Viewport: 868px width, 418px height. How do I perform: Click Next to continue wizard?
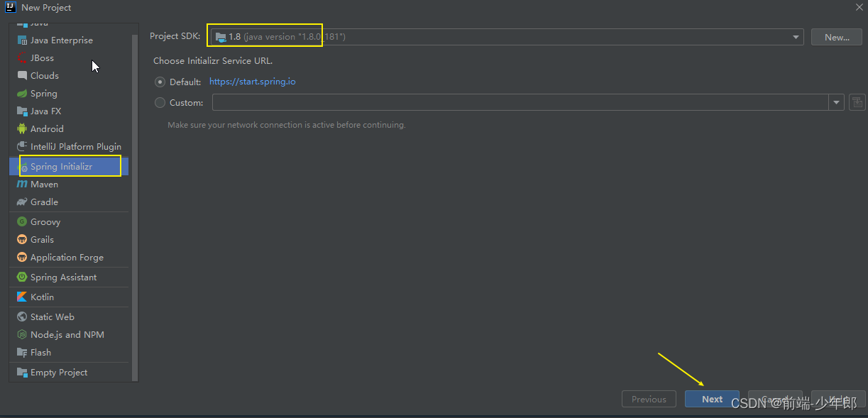(x=712, y=400)
